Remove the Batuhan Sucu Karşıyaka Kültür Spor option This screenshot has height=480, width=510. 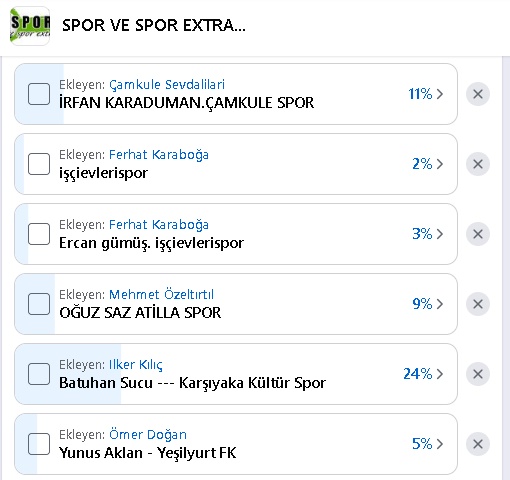coord(478,374)
